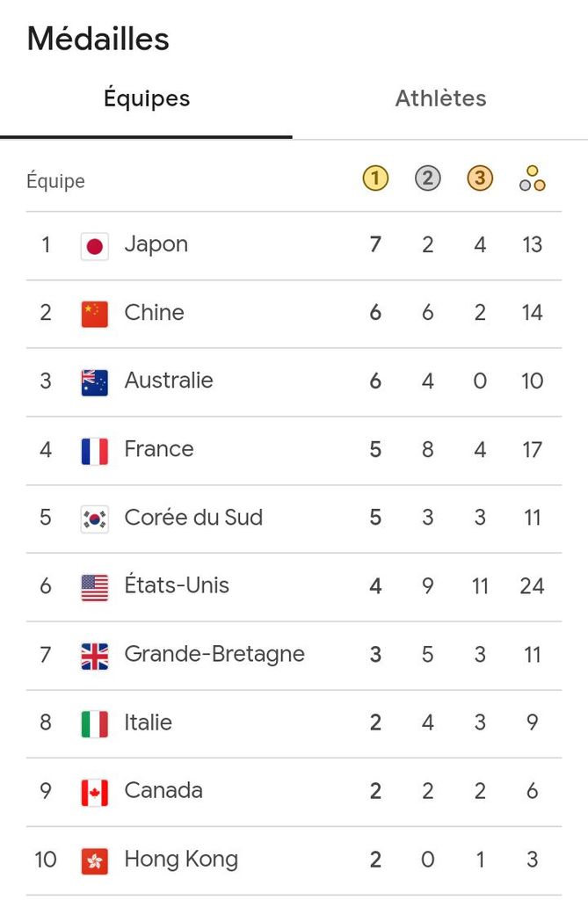Click the Médailles heading

[98, 40]
